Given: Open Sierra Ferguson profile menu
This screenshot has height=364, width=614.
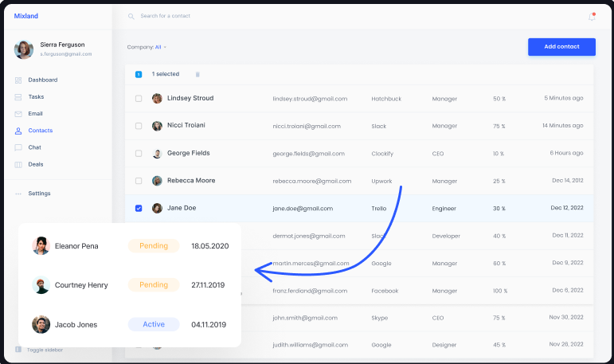Looking at the screenshot, I should click(49, 49).
